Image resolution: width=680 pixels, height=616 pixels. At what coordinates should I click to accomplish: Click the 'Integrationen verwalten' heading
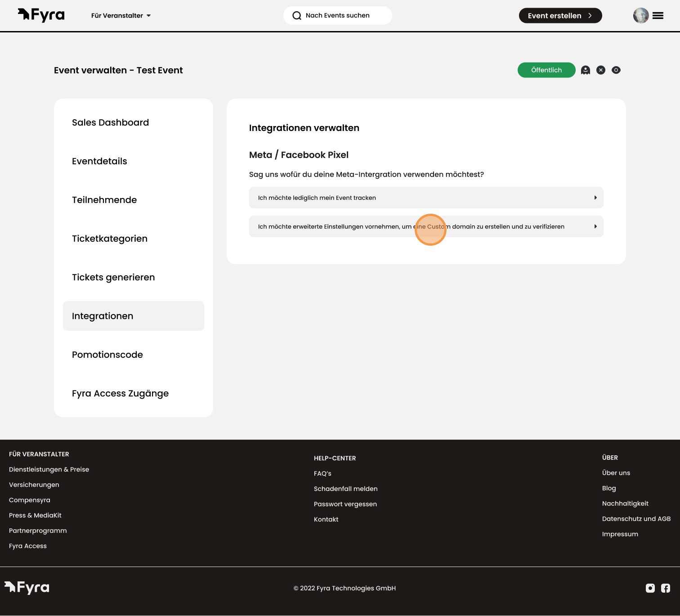pos(304,128)
